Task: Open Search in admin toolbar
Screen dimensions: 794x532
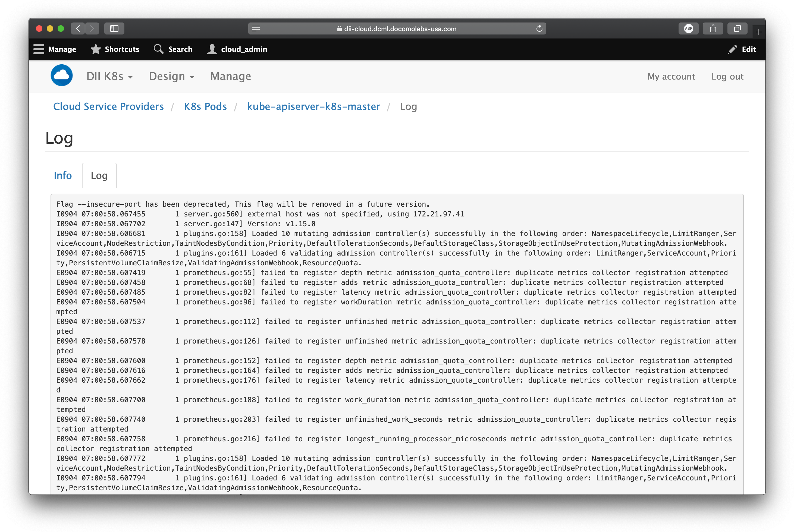Action: click(x=173, y=49)
